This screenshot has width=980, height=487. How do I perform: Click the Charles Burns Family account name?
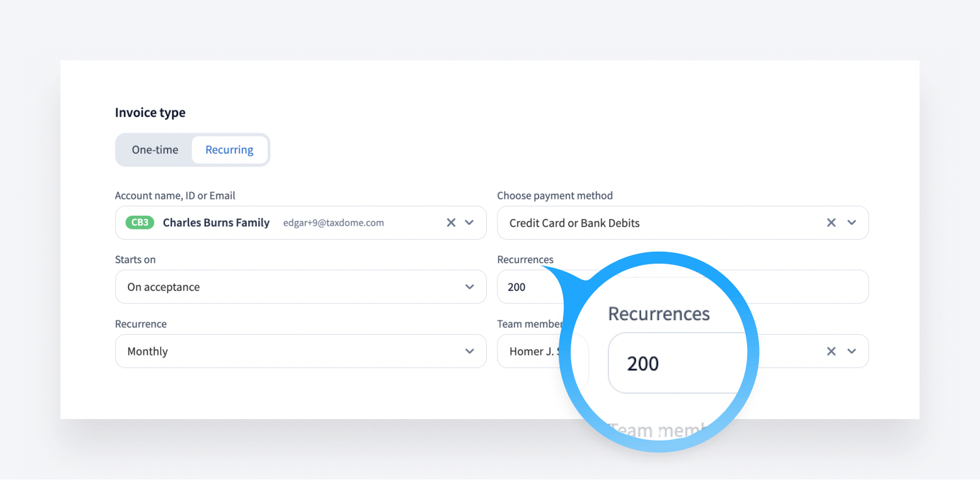coord(216,223)
